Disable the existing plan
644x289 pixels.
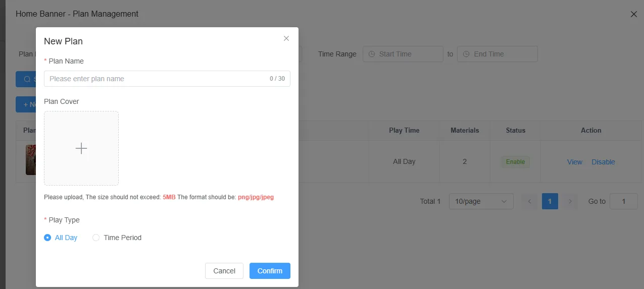[603, 162]
